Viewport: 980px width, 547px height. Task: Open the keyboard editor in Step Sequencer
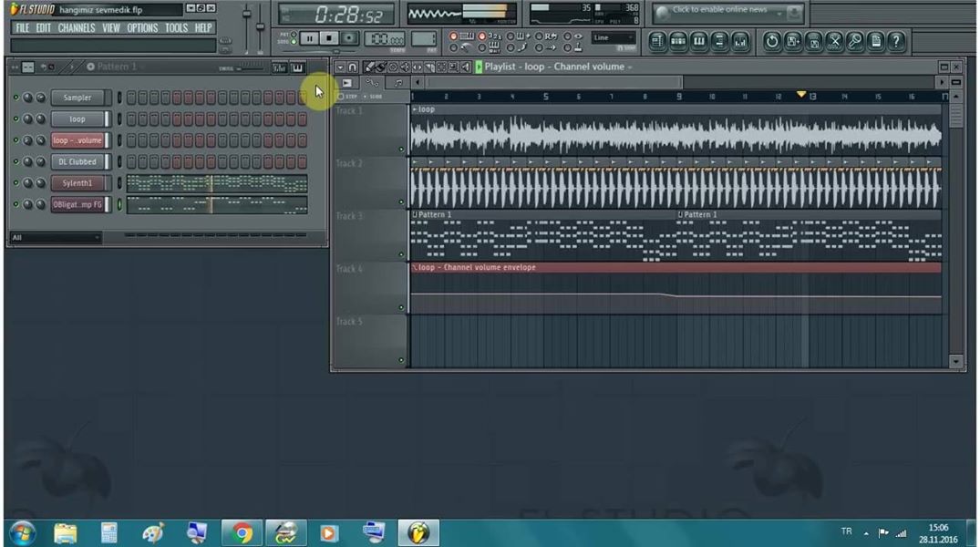pos(297,67)
